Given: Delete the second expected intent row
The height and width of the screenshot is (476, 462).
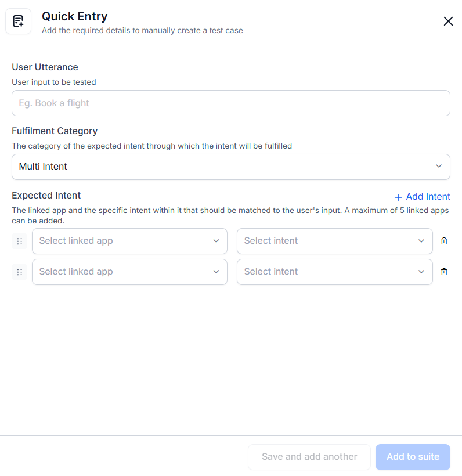Looking at the screenshot, I should click(444, 272).
